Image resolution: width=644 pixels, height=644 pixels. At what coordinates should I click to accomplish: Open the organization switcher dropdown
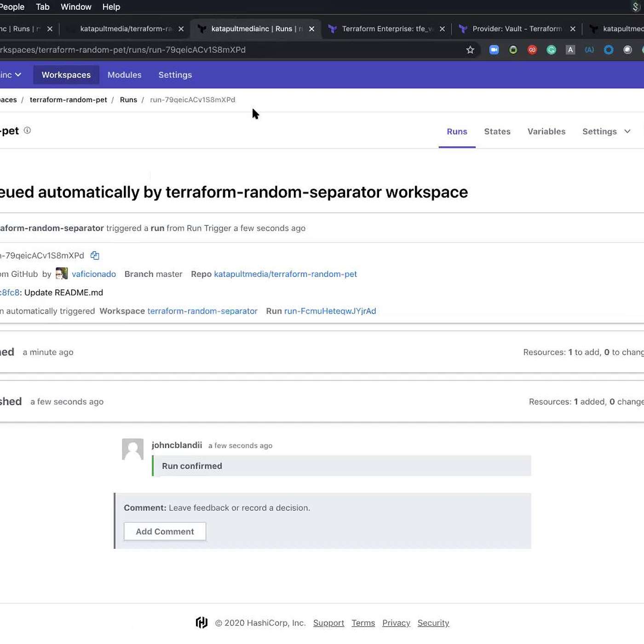click(x=11, y=75)
